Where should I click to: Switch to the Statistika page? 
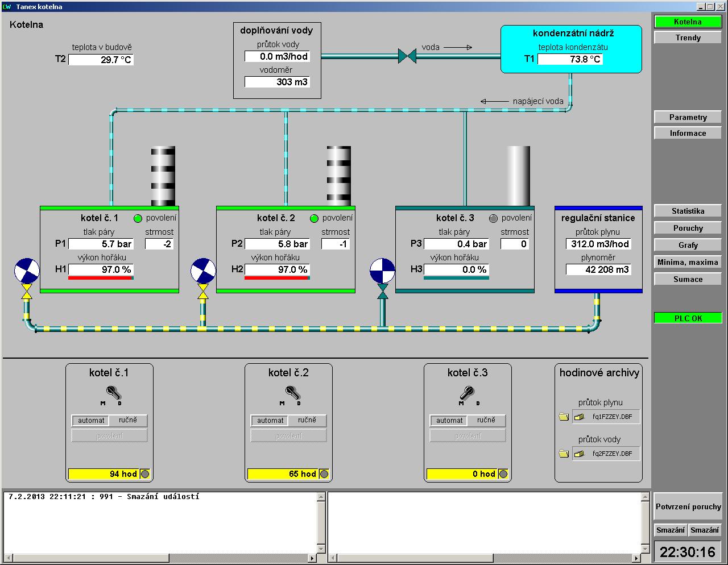[x=688, y=211]
